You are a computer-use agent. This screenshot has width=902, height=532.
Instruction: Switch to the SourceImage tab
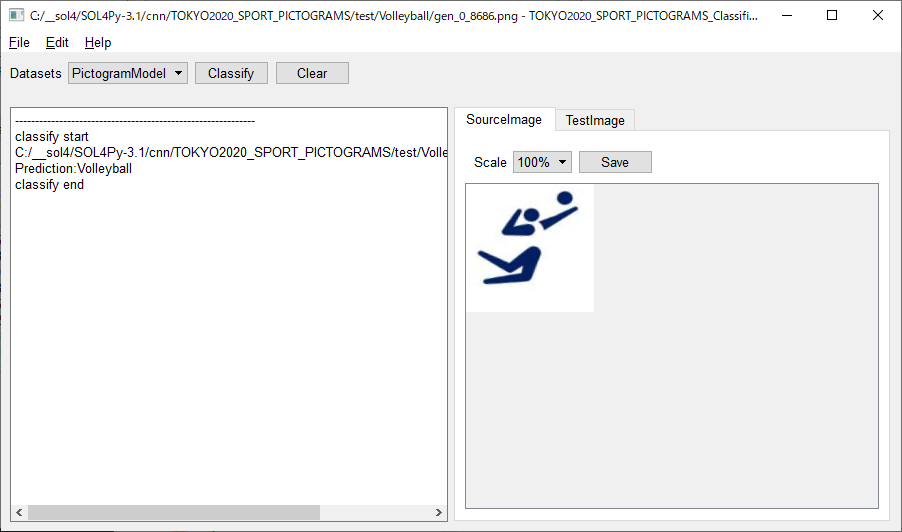(504, 120)
